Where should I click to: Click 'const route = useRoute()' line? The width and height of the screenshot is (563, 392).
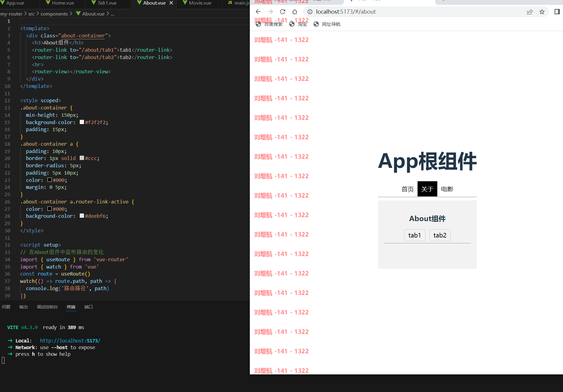[55, 274]
